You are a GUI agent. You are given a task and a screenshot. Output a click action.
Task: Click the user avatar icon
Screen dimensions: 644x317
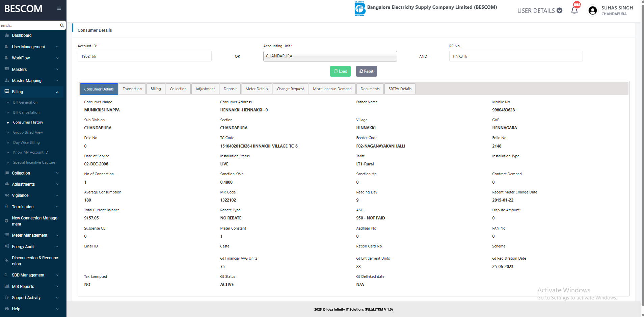coord(592,11)
